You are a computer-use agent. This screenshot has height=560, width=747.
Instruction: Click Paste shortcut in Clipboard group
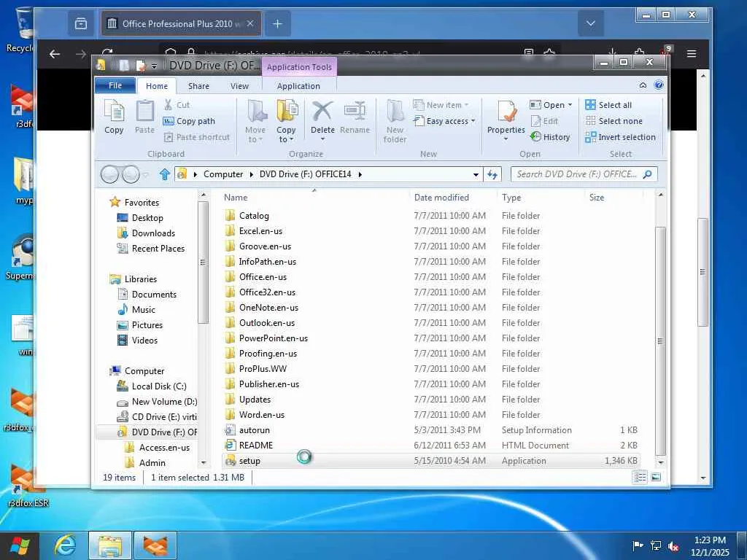197,137
